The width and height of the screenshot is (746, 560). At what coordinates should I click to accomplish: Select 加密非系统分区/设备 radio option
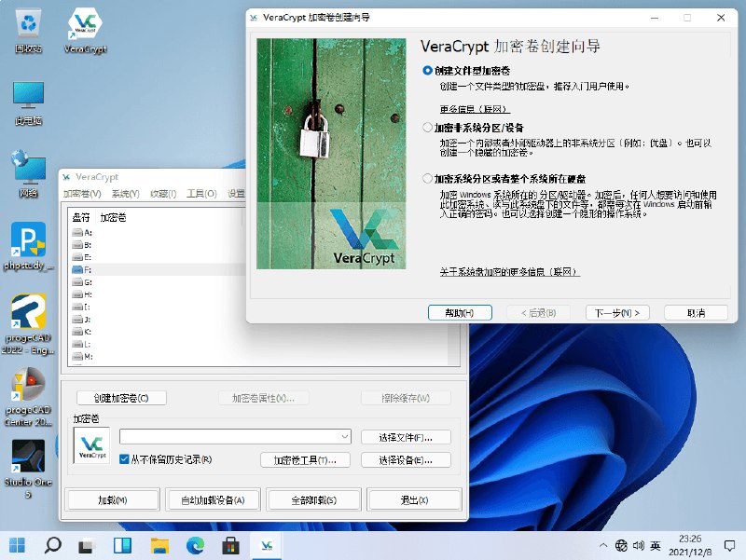coord(427,128)
